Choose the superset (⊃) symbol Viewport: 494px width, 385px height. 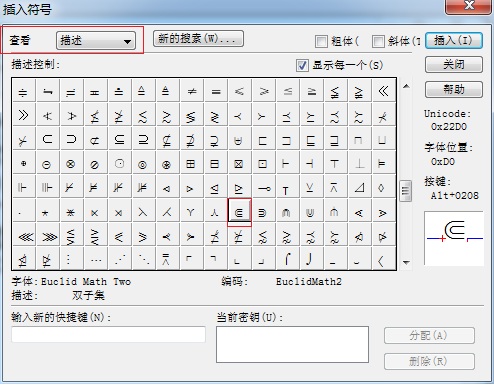71,139
